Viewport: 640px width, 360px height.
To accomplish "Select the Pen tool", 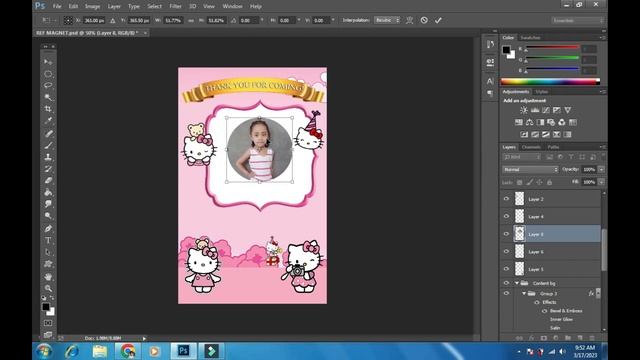I will (x=48, y=229).
